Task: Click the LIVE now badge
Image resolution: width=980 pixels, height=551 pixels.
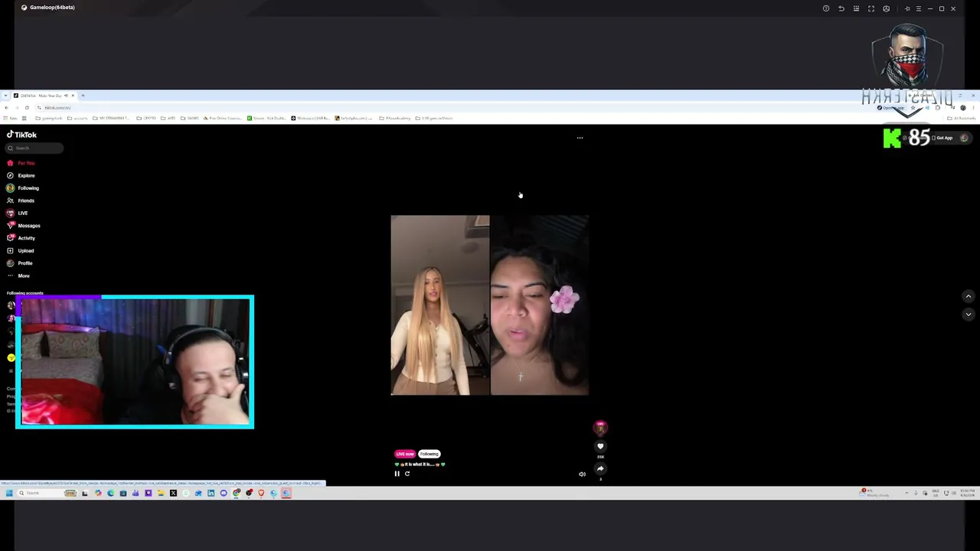Action: click(x=405, y=454)
